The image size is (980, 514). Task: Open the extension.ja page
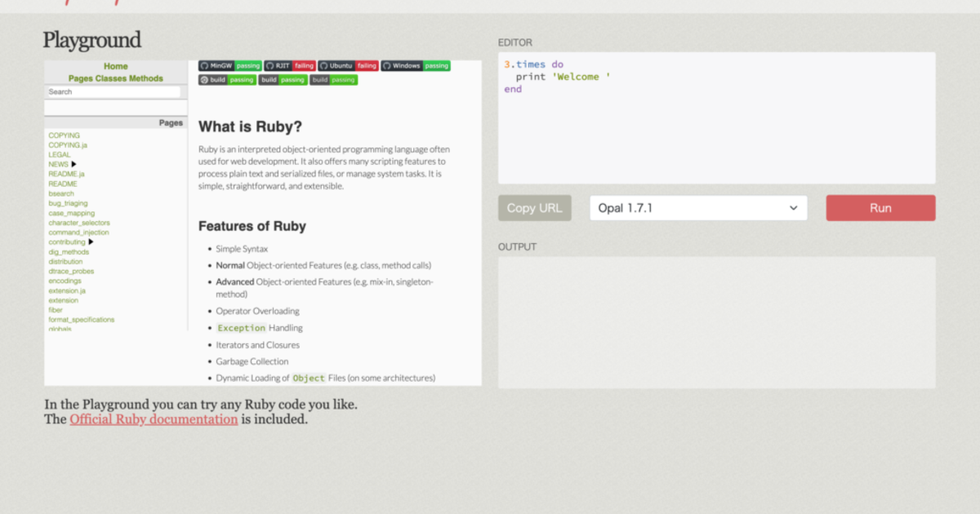67,290
